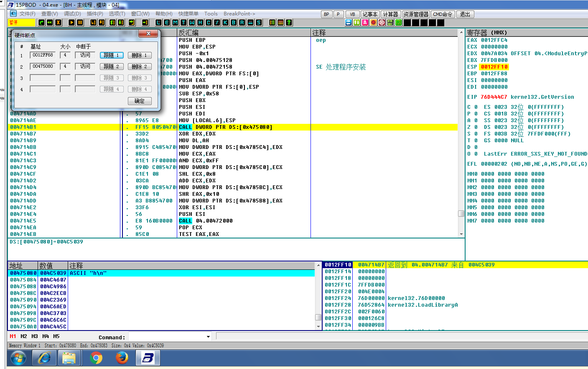Click the BP toolbar button
The image size is (588, 369).
tap(326, 14)
